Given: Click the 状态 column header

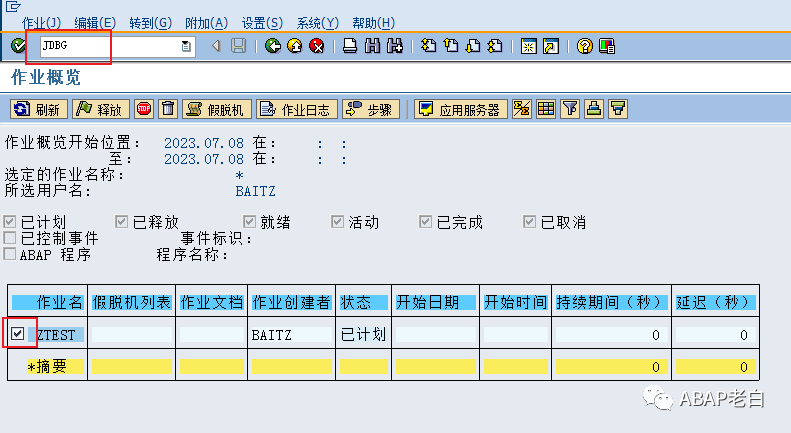Looking at the screenshot, I should 363,302.
